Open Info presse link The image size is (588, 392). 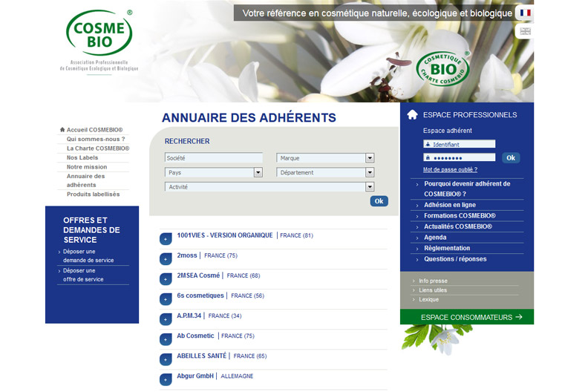(x=433, y=281)
